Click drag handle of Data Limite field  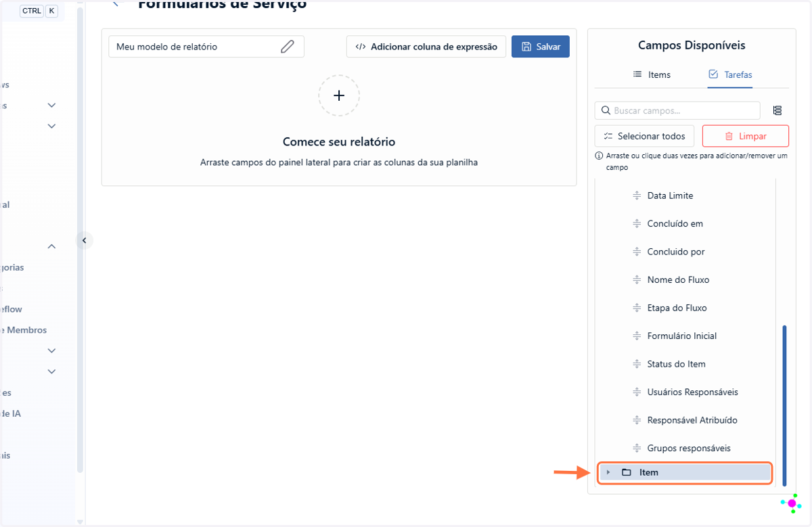tap(637, 196)
